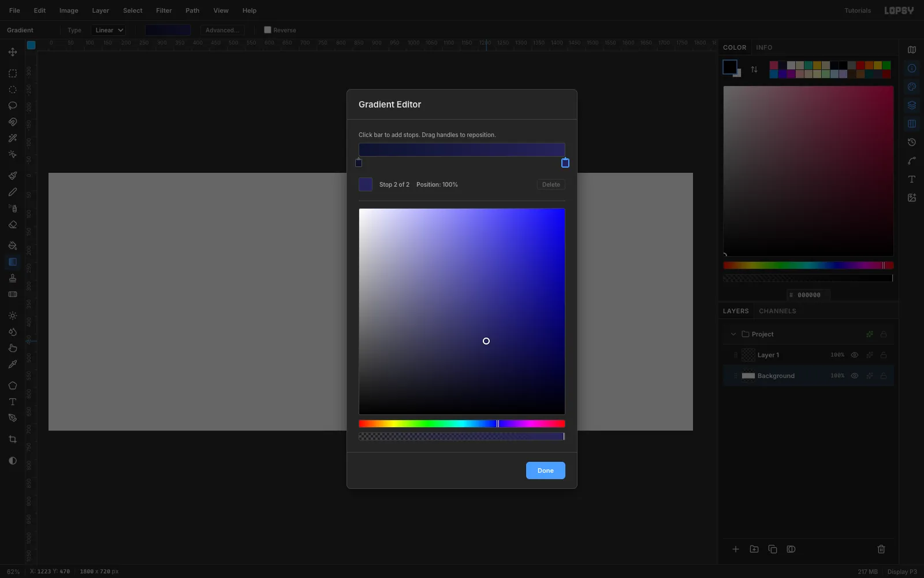Select the Clone Stamp tool

click(x=12, y=278)
